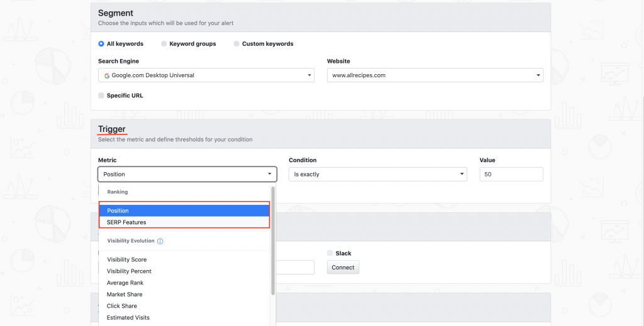This screenshot has height=326, width=644.
Task: Choose Position from the metric list
Action: point(184,211)
